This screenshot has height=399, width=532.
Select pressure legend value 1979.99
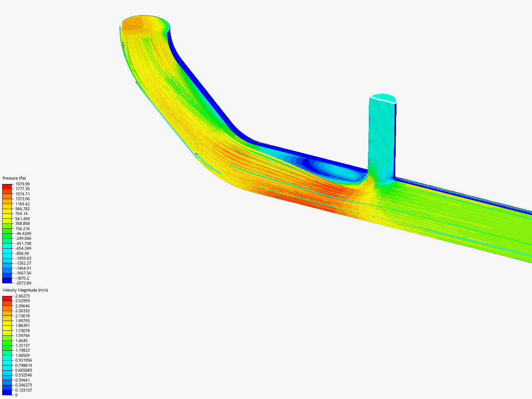click(23, 184)
